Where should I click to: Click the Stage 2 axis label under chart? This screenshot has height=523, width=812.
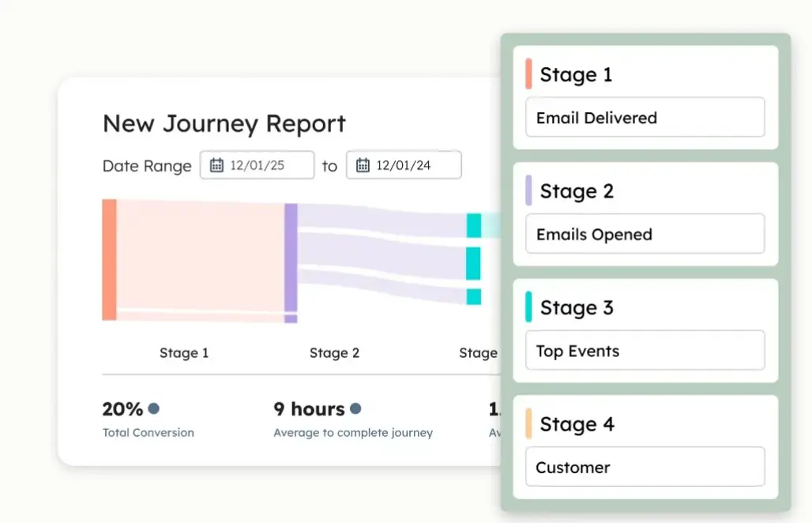pos(334,352)
